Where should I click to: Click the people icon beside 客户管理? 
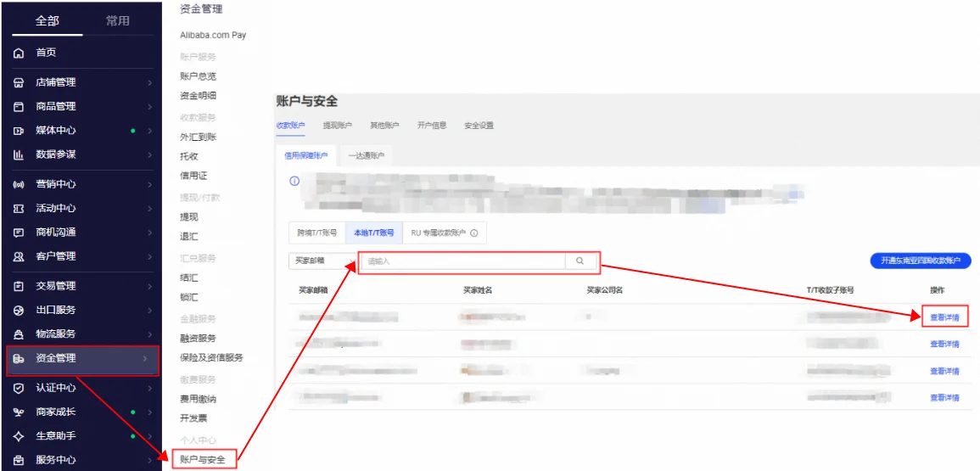[x=19, y=256]
